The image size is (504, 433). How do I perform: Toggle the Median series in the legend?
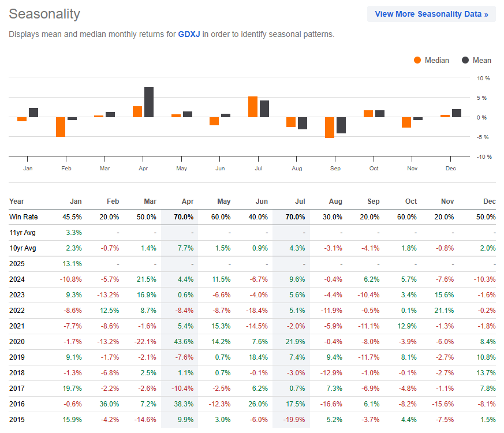(x=436, y=60)
